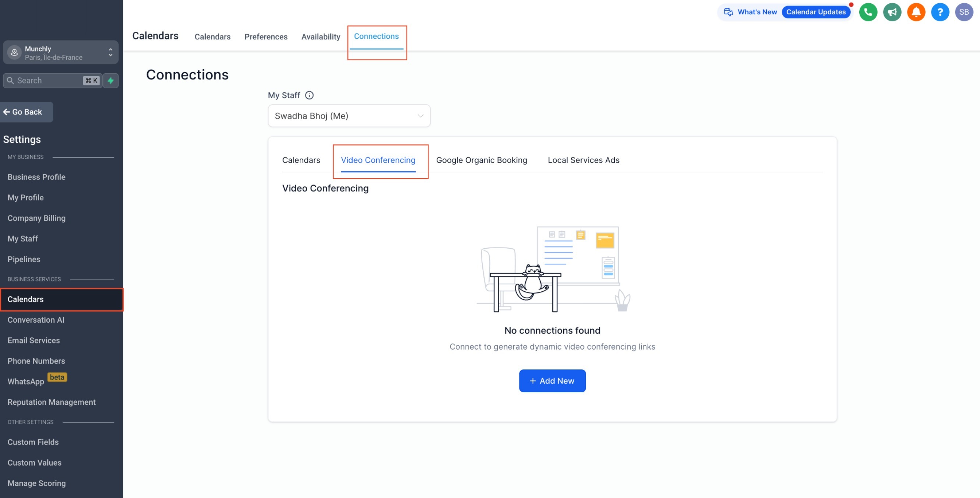Image resolution: width=980 pixels, height=498 pixels.
Task: Open Conversation AI settings
Action: point(36,320)
